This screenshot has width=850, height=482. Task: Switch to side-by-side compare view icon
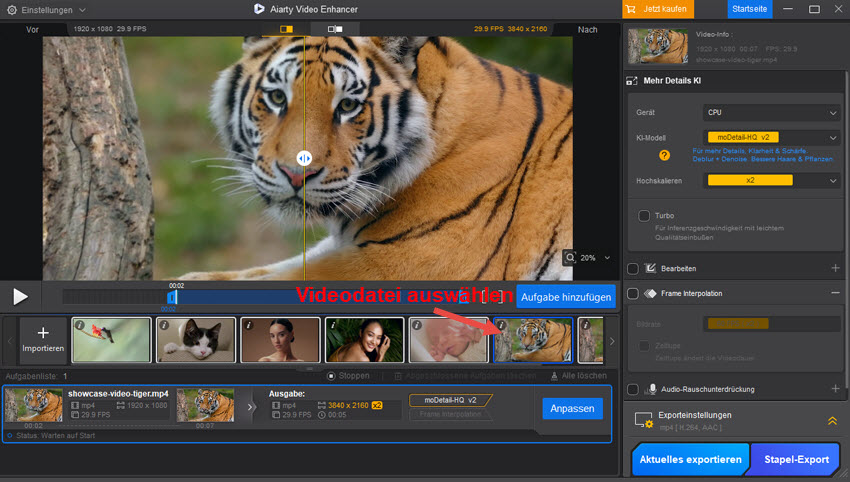point(335,29)
